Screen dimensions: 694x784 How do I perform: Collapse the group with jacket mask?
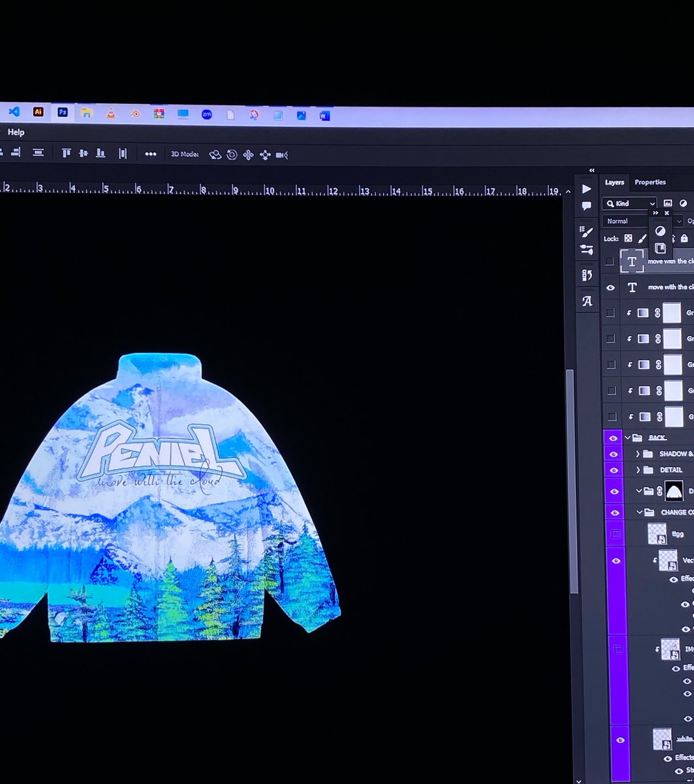coord(638,491)
